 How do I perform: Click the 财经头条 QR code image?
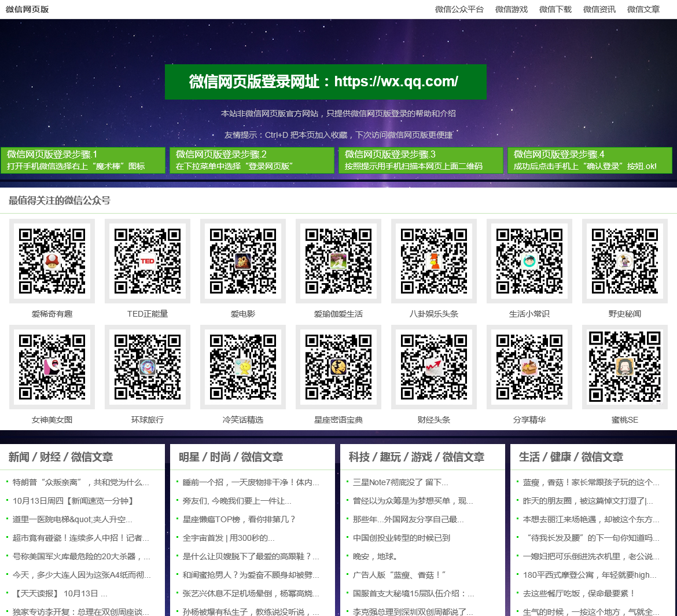[x=433, y=366]
